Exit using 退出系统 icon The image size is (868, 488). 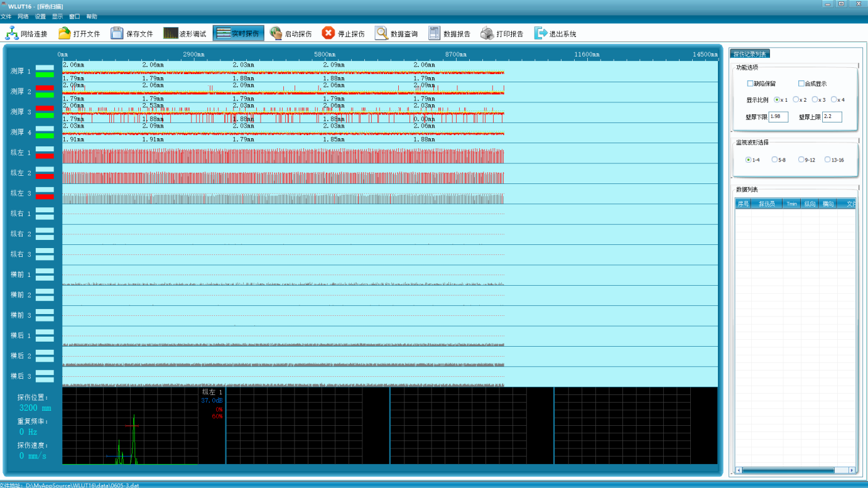pyautogui.click(x=541, y=33)
